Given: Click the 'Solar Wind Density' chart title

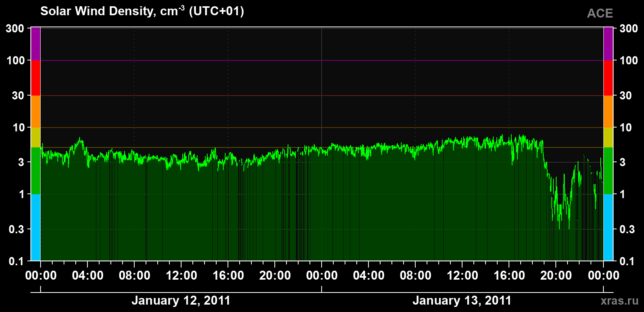Looking at the screenshot, I should click(x=142, y=11).
